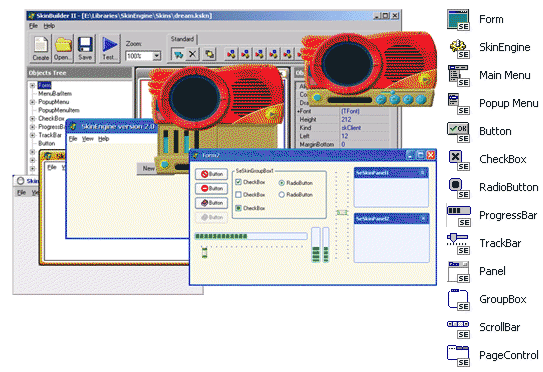Click the first red Button in Form2
The height and width of the screenshot is (372, 543).
(211, 174)
